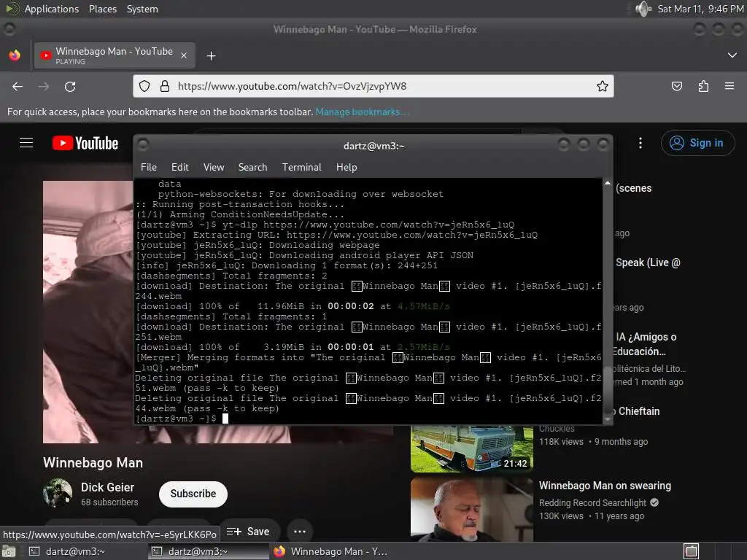Open Firefox View icon
The width and height of the screenshot is (747, 560).
point(15,55)
